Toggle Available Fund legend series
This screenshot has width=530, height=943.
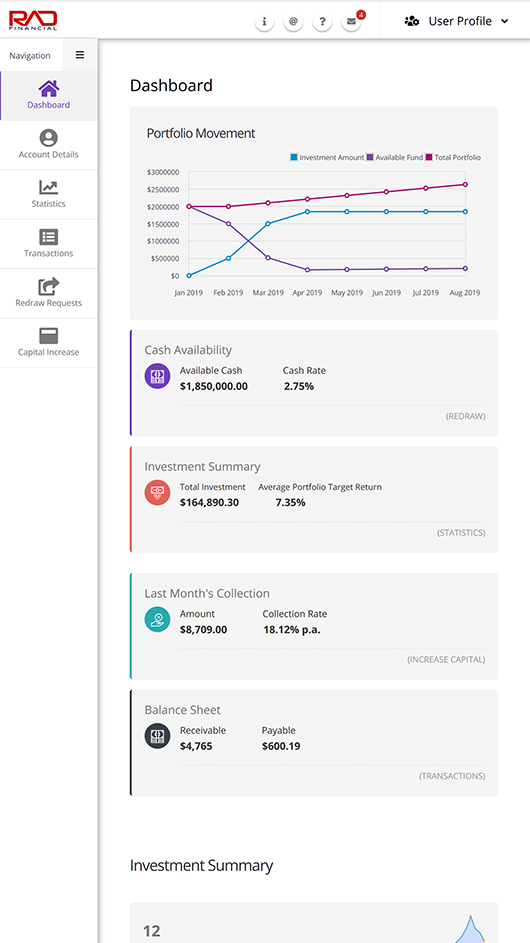[x=395, y=158]
